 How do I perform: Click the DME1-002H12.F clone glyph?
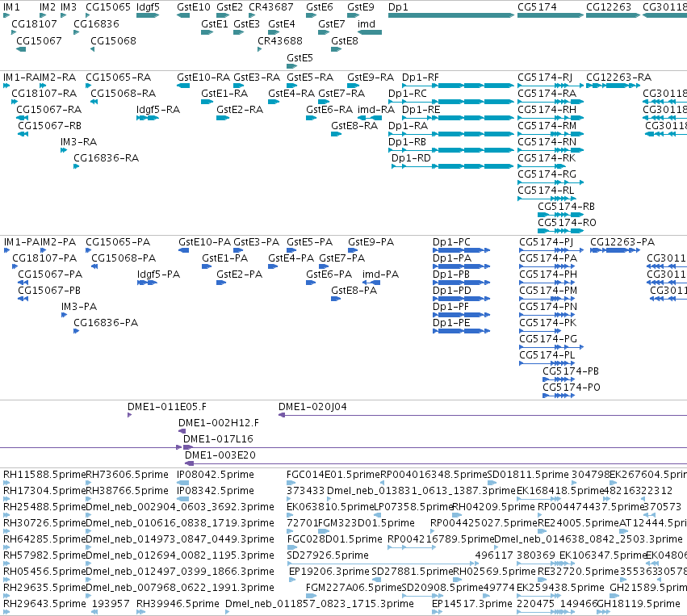pyautogui.click(x=182, y=431)
